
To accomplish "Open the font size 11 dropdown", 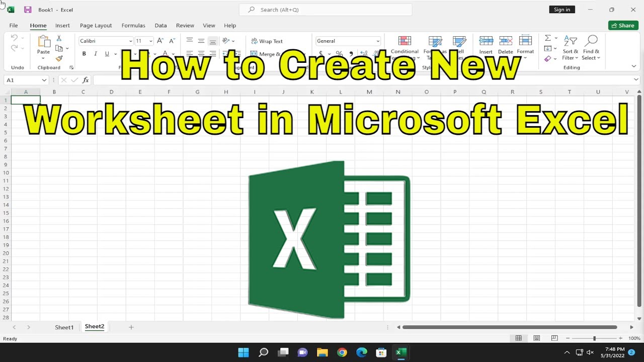I will pos(150,41).
